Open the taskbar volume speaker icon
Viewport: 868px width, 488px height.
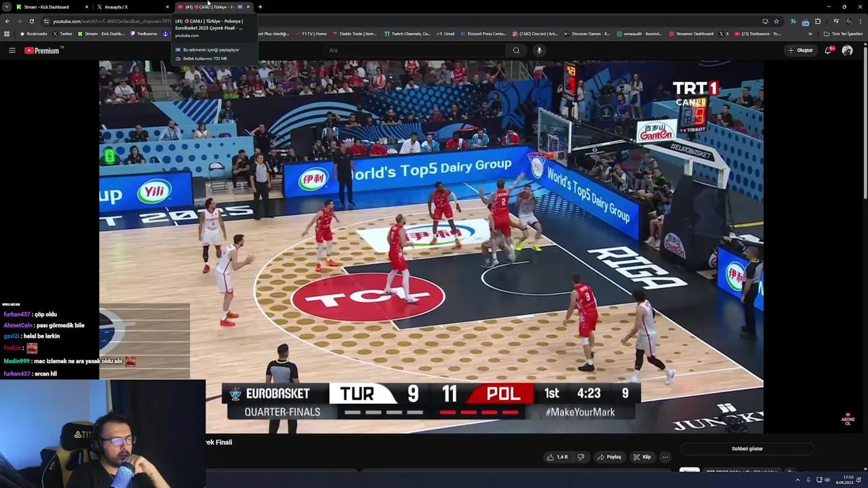point(827,480)
